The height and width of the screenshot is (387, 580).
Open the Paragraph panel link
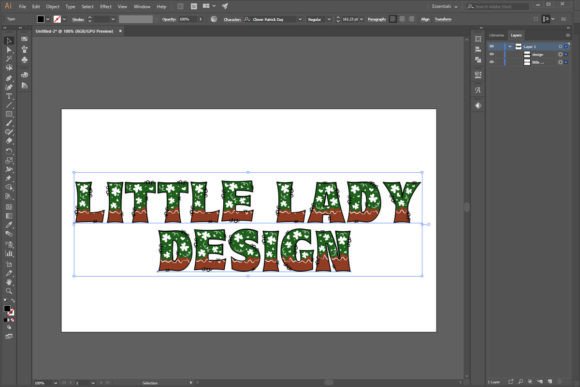[377, 19]
